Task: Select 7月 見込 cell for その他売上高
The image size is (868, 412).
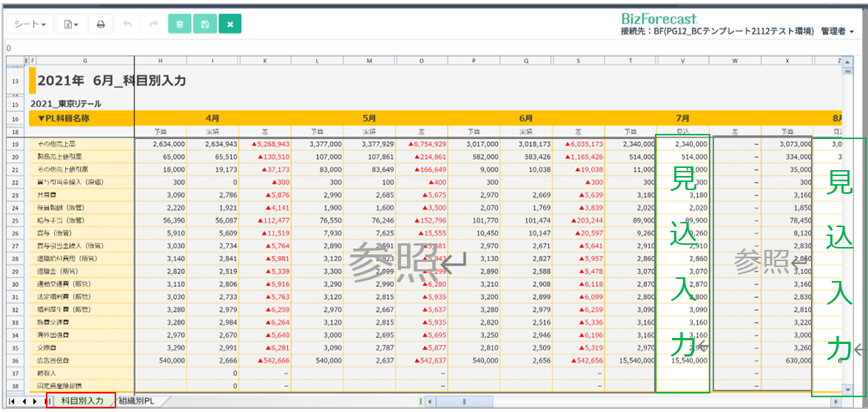Action: pos(682,143)
